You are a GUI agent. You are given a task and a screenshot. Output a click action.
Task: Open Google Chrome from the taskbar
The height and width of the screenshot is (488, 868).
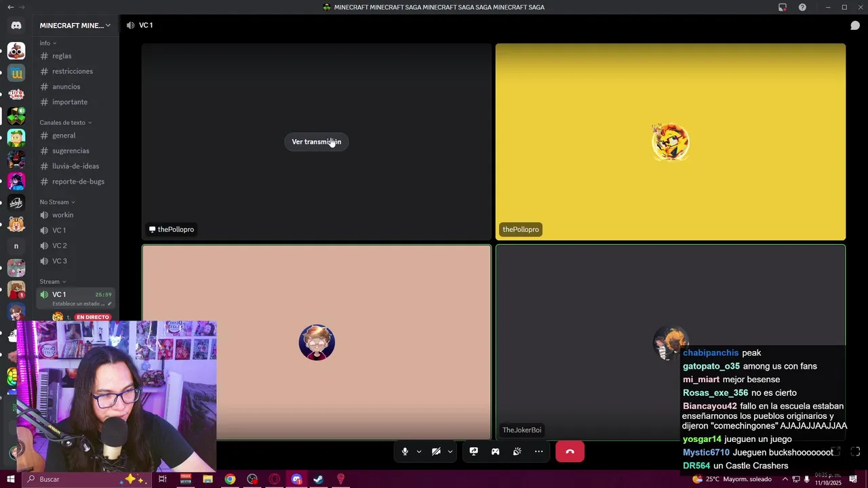(x=230, y=479)
